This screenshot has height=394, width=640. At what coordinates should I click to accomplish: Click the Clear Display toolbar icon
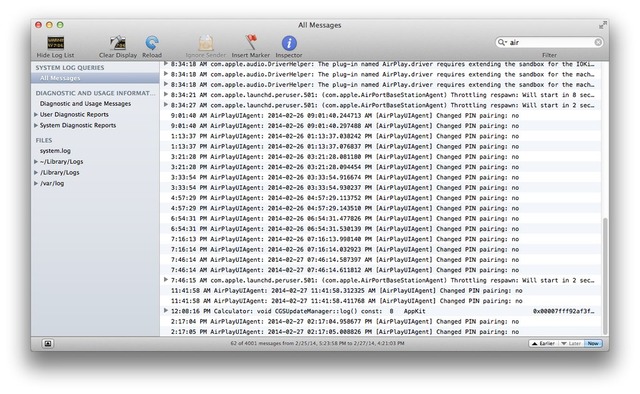point(118,42)
